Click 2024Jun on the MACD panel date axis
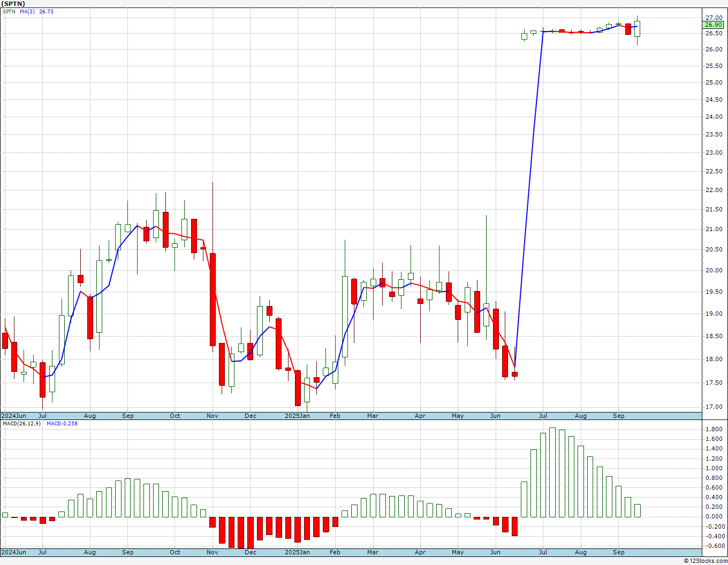The image size is (728, 565). pyautogui.click(x=13, y=552)
